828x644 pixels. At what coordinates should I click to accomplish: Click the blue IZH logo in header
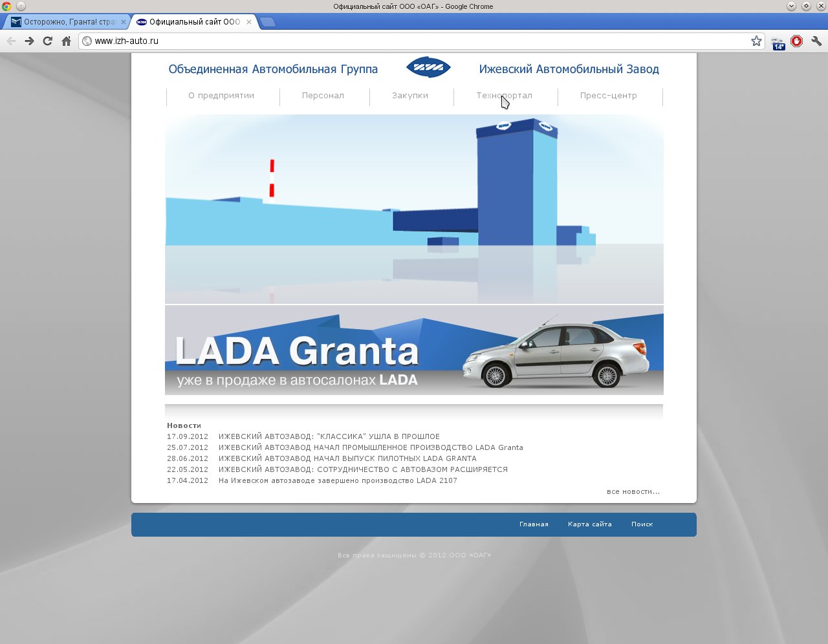point(428,67)
